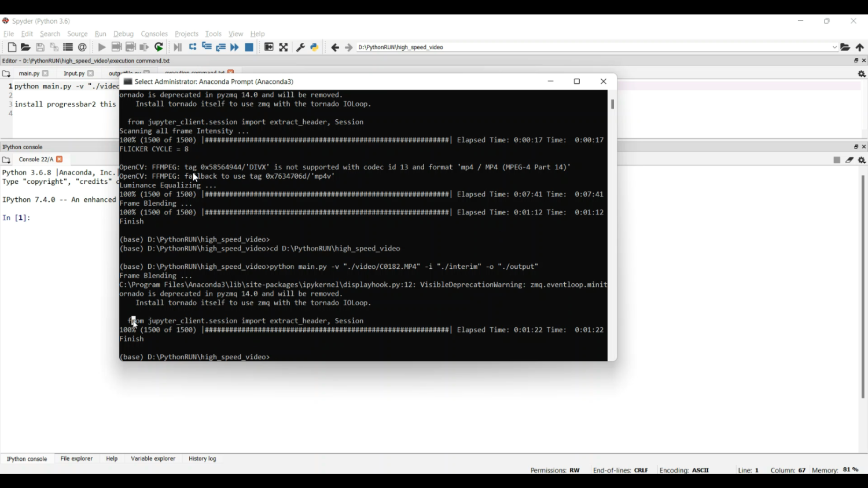Screen dimensions: 868x488
Task: Open the Edit menu
Action: tap(27, 34)
